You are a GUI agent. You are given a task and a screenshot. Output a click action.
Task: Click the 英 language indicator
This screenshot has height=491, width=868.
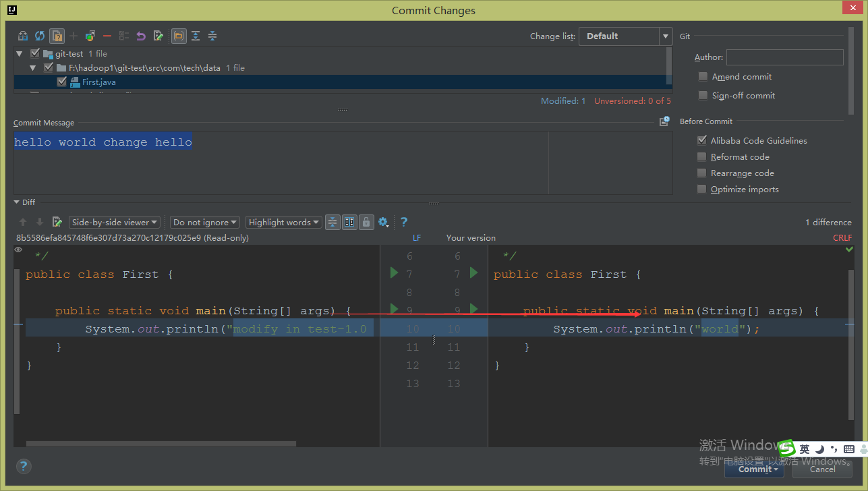pyautogui.click(x=805, y=449)
